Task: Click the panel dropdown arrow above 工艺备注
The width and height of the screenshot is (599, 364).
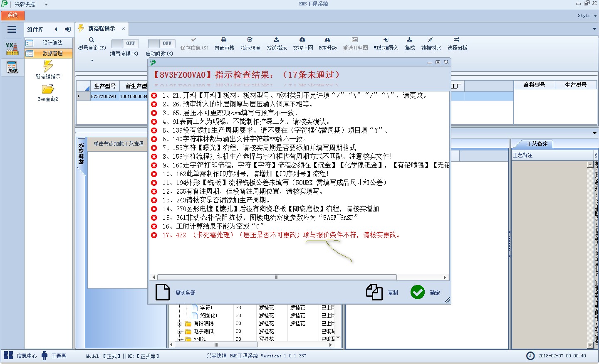Action: coord(594,133)
